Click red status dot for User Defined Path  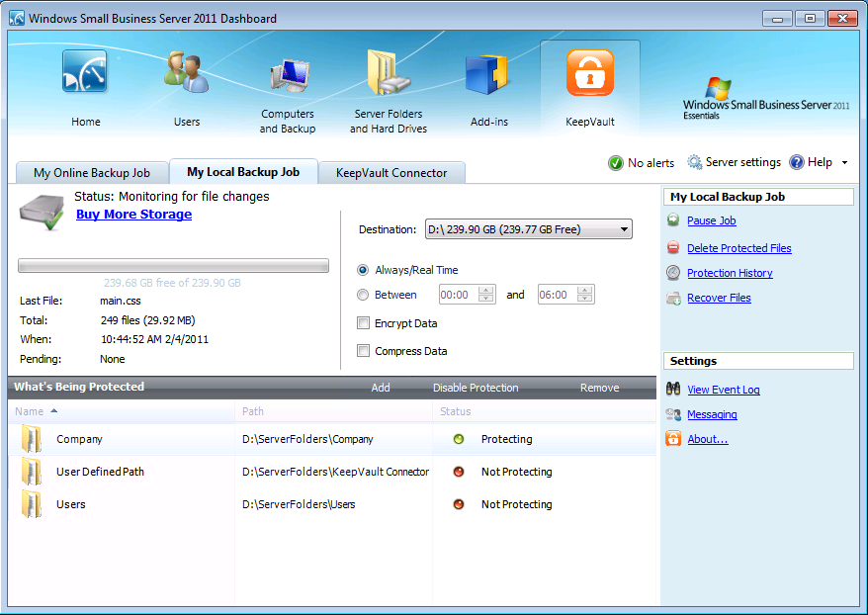pos(459,472)
